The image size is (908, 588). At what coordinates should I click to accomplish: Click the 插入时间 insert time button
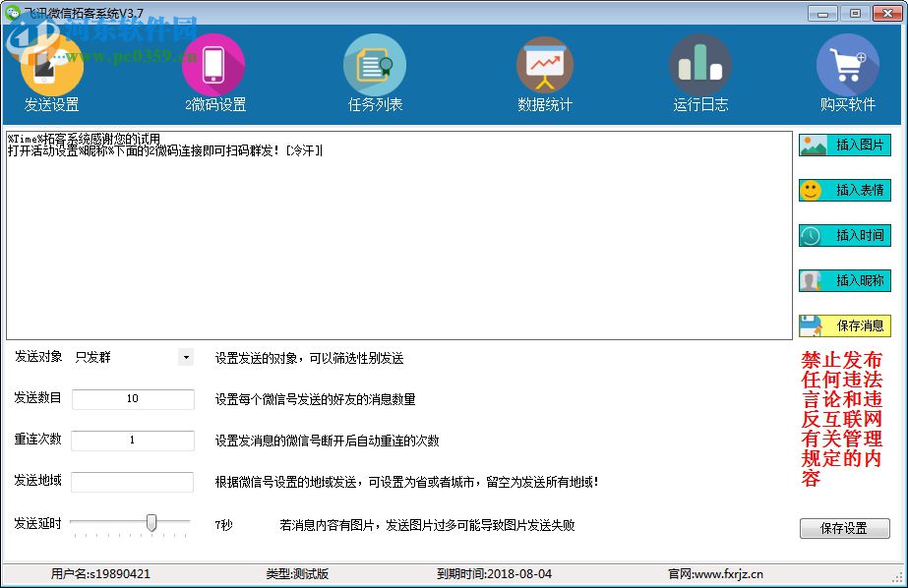(845, 236)
